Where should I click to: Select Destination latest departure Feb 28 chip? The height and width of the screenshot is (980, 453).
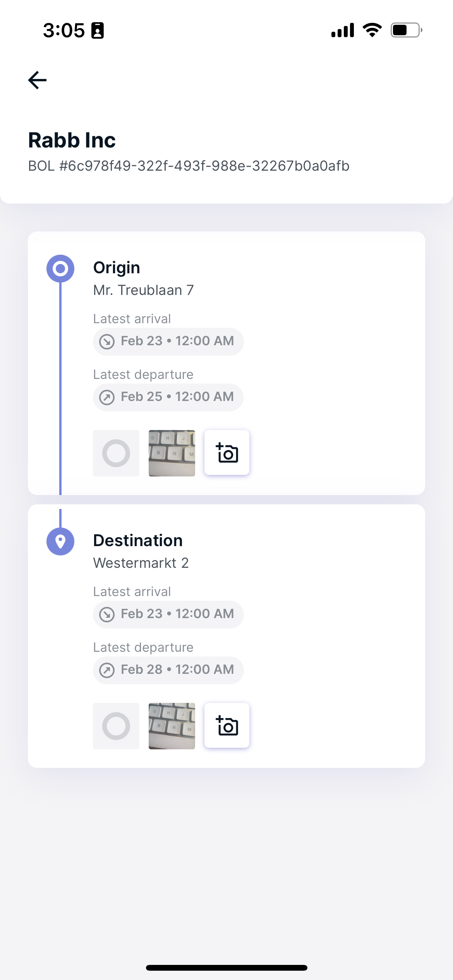point(168,670)
